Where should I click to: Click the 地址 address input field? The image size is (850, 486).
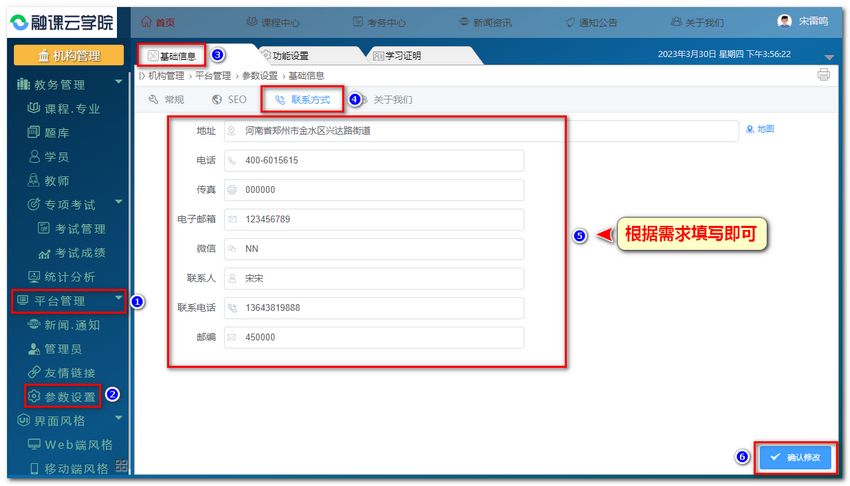pyautogui.click(x=481, y=131)
